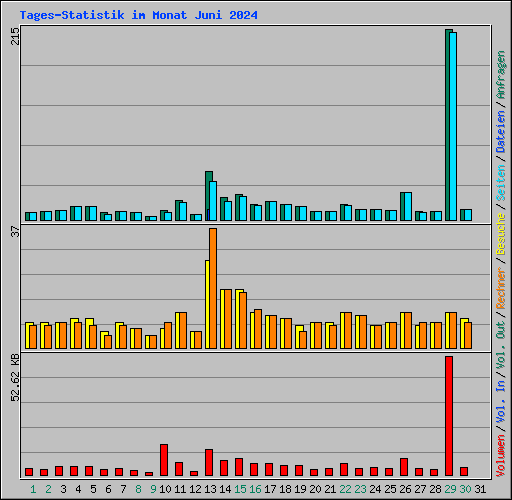The width and height of the screenshot is (512, 500).
Task: Click the 'Rechner' legend label
Action: (501, 288)
